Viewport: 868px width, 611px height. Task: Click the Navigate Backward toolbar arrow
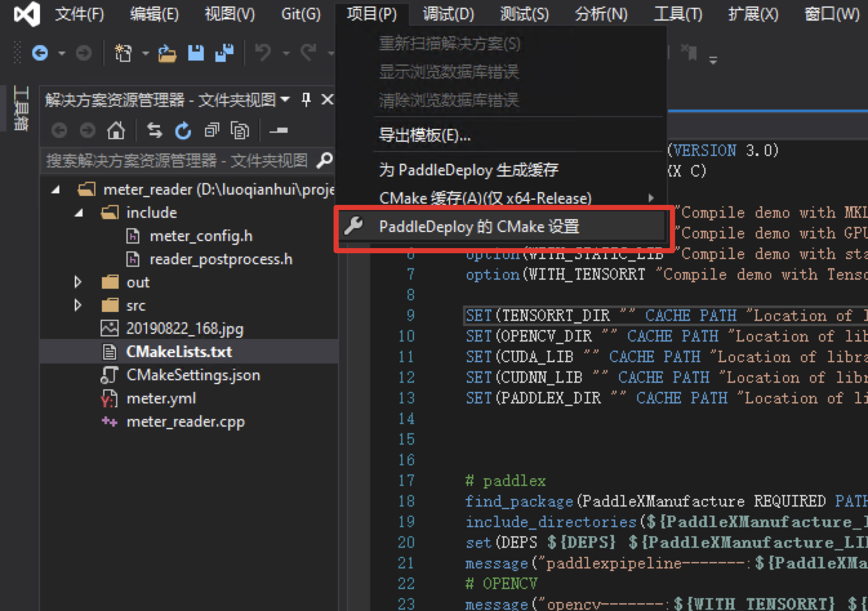click(x=40, y=53)
